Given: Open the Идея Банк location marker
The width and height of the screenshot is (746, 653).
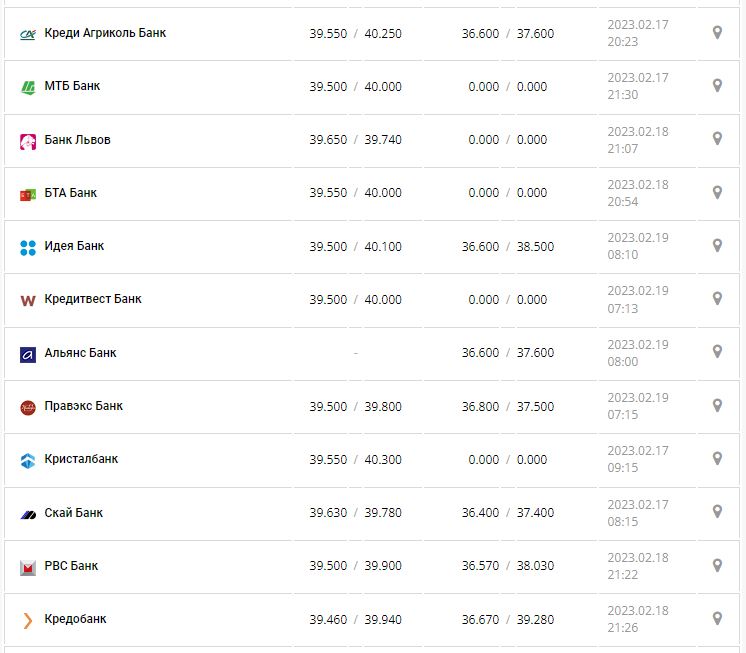Looking at the screenshot, I should (x=717, y=245).
